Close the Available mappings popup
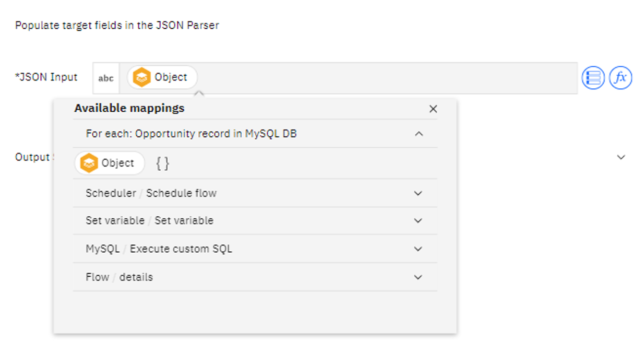This screenshot has width=644, height=352. [433, 109]
